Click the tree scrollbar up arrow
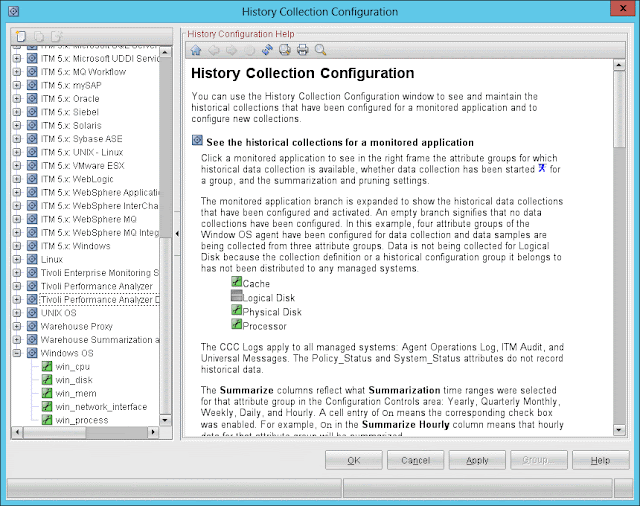This screenshot has height=506, width=640. click(165, 52)
